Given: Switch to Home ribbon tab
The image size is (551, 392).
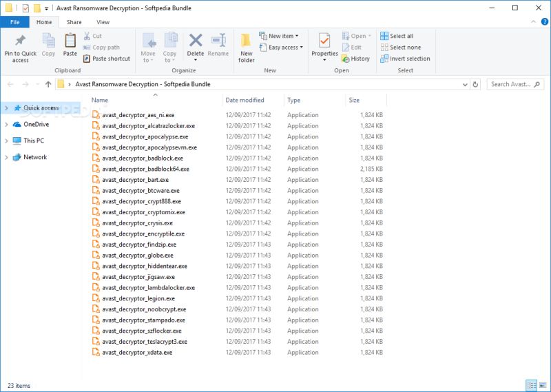Looking at the screenshot, I should point(44,22).
